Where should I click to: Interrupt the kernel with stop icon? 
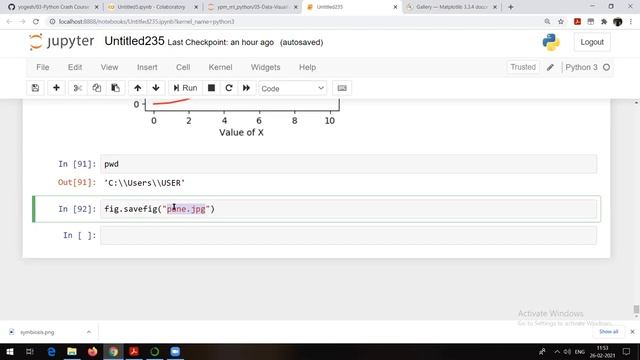211,88
